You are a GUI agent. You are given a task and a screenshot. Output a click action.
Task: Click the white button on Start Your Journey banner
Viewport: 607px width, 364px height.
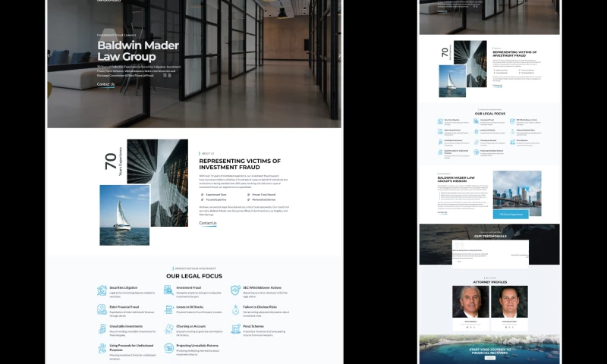click(489, 358)
